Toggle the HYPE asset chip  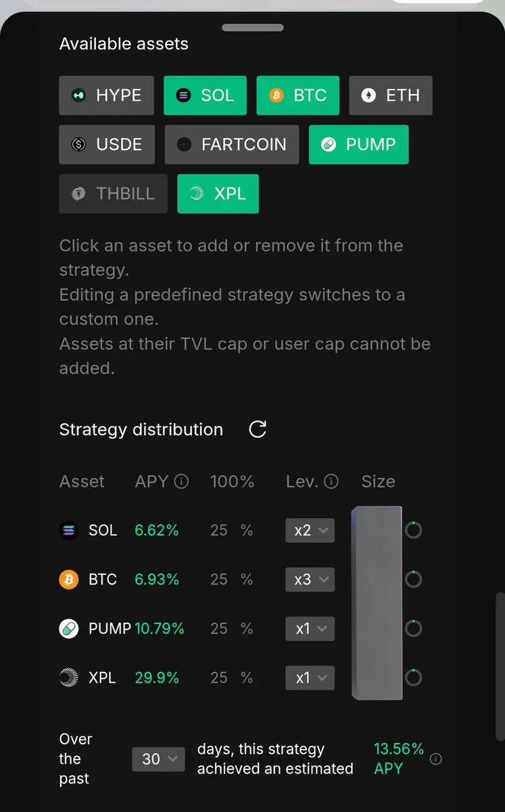point(106,95)
